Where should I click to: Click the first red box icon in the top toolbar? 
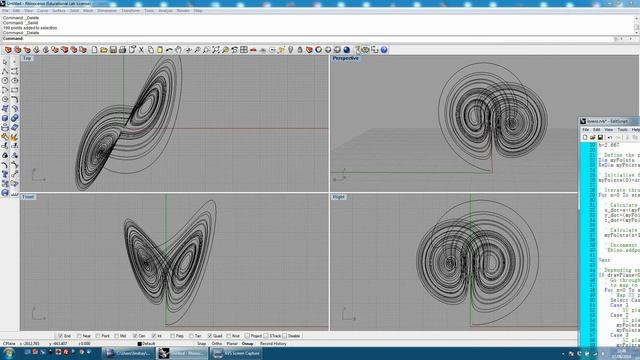(x=8, y=50)
